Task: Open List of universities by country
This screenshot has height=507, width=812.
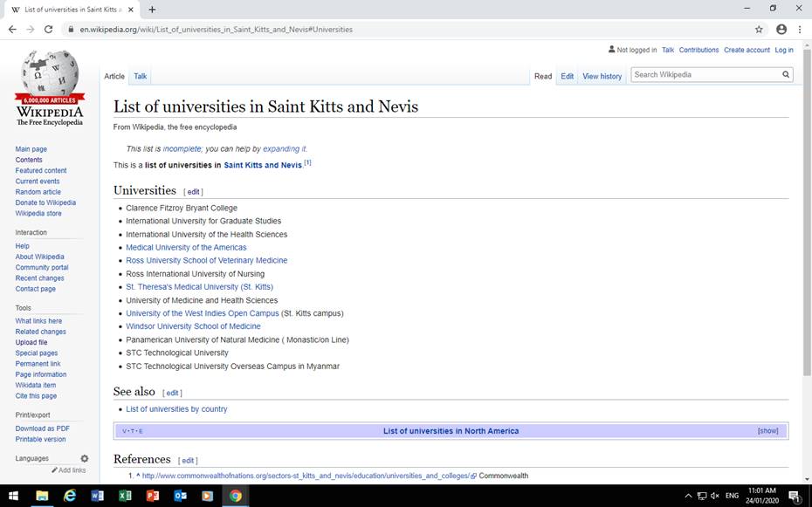Action: pyautogui.click(x=176, y=408)
